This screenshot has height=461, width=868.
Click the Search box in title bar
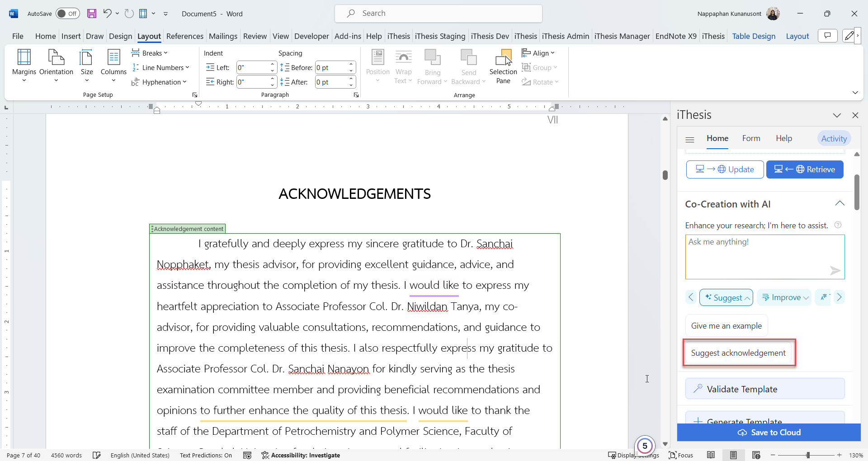click(x=439, y=14)
